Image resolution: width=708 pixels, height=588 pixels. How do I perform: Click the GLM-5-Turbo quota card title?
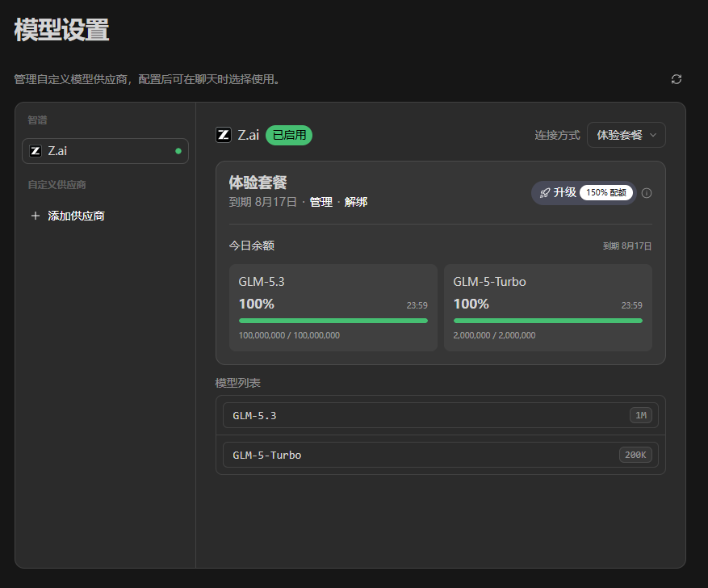[489, 282]
